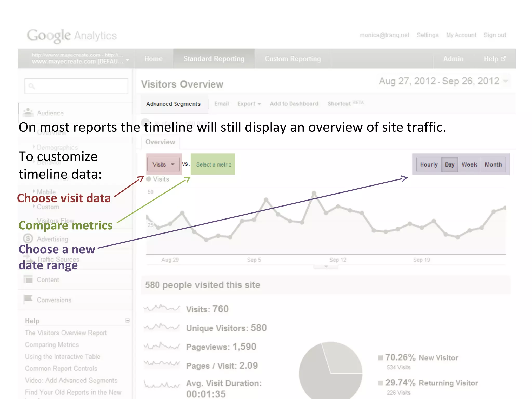Click the Email report button

tap(222, 104)
